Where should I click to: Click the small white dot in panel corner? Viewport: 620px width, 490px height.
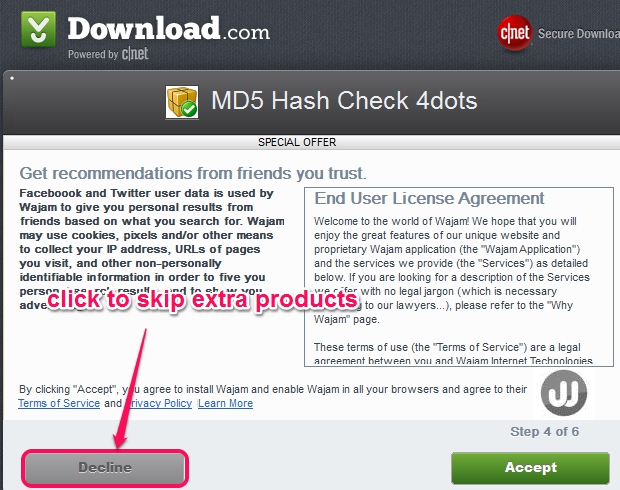[x=12, y=78]
